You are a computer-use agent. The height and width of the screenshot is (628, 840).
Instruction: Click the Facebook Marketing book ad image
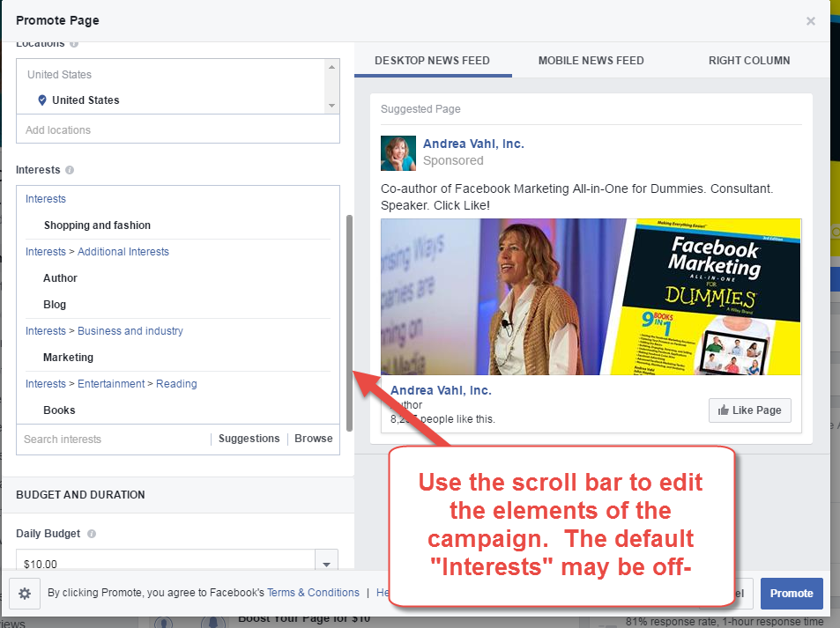pyautogui.click(x=591, y=297)
